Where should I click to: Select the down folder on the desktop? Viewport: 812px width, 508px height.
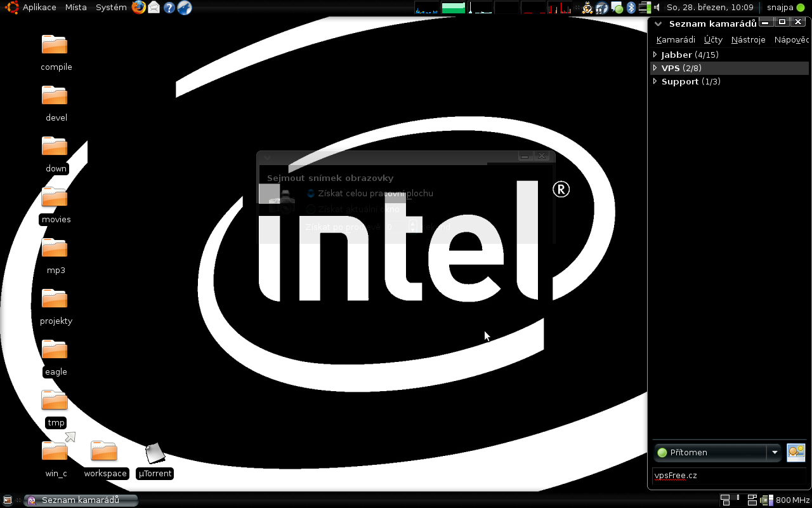point(56,147)
